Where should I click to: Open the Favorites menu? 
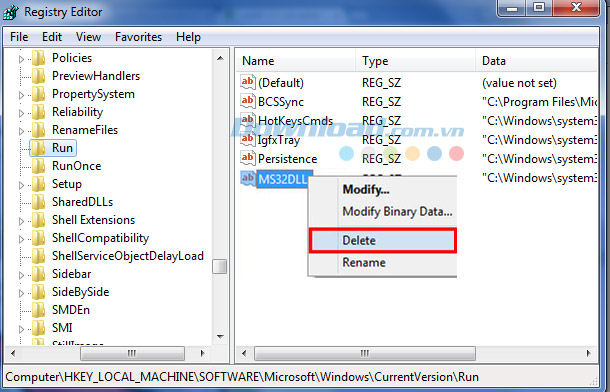tap(138, 37)
